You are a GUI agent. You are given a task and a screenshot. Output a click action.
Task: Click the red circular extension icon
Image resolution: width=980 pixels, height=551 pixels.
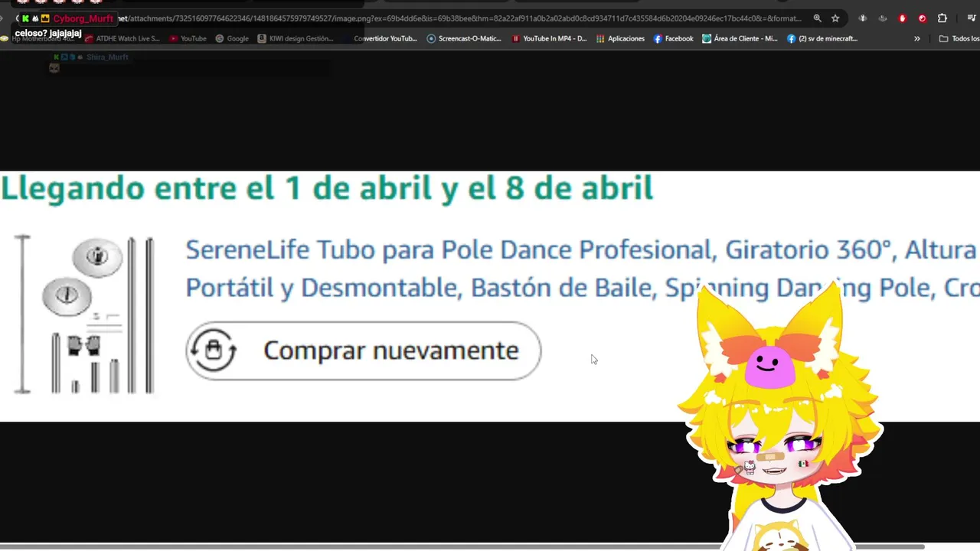click(922, 18)
